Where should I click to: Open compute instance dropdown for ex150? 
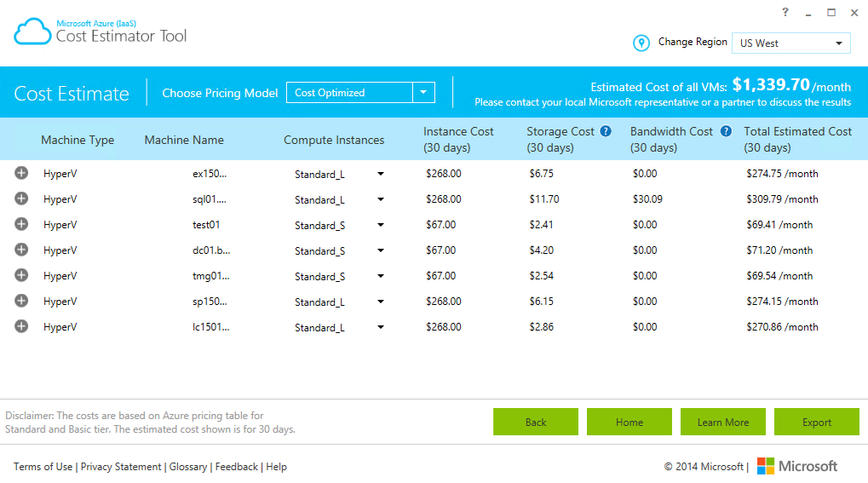pyautogui.click(x=380, y=174)
